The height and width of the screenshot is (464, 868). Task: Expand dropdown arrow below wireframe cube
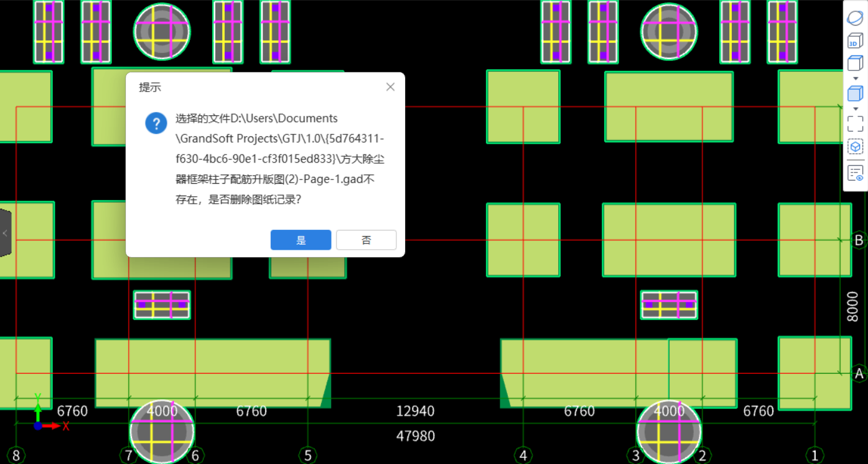856,78
